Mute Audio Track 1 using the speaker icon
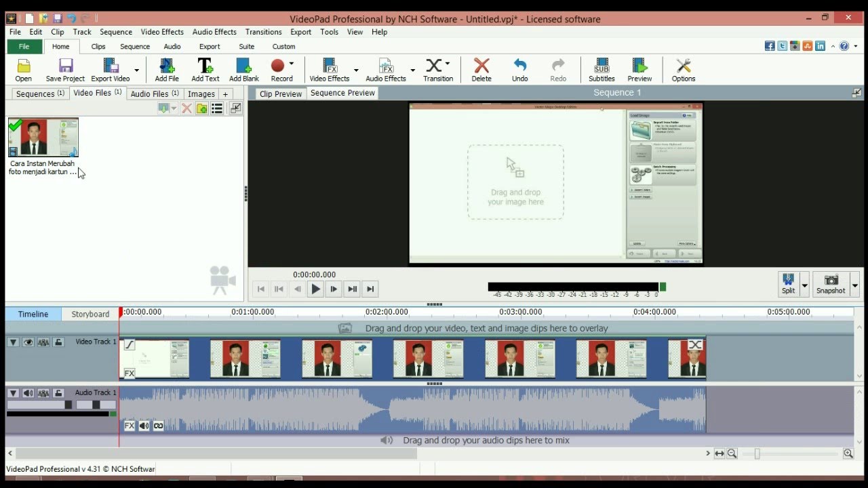This screenshot has height=488, width=868. pos(28,393)
